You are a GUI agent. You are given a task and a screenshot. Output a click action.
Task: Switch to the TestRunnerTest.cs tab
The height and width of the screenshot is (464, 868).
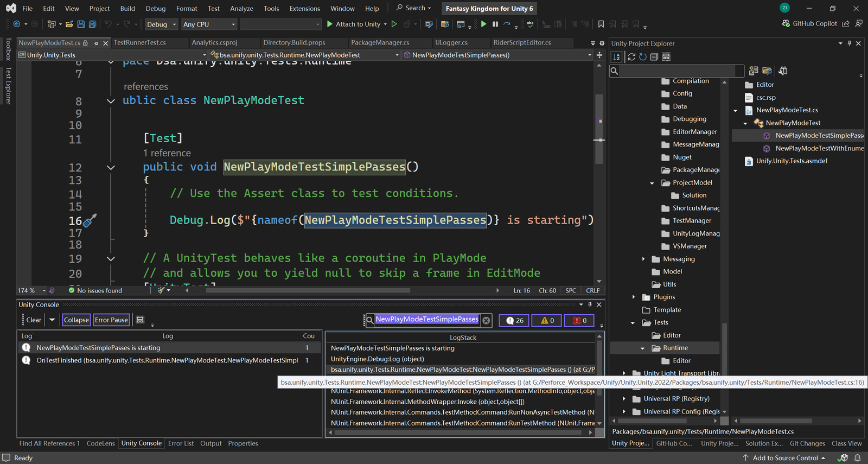pyautogui.click(x=140, y=43)
